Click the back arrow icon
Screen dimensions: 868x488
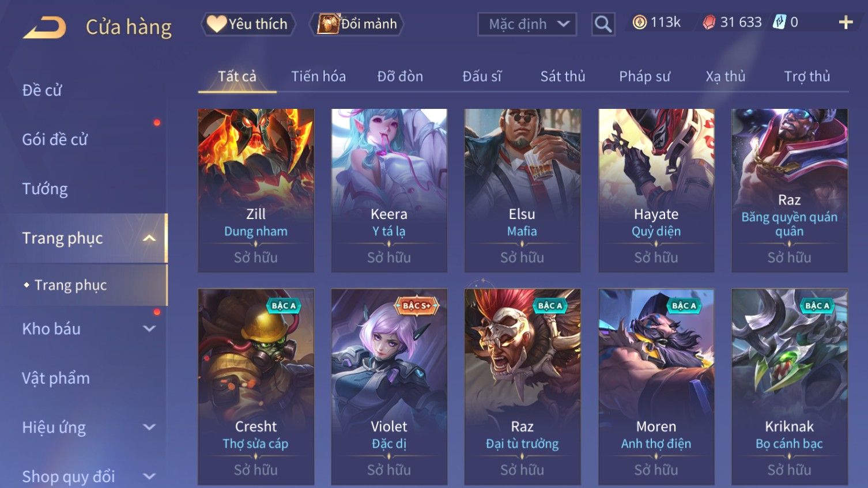45,27
